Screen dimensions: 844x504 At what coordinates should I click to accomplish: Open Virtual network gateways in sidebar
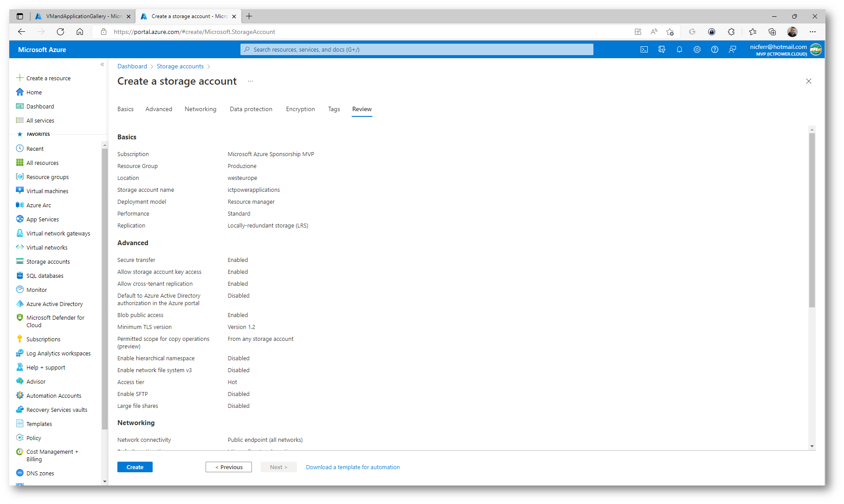point(58,233)
